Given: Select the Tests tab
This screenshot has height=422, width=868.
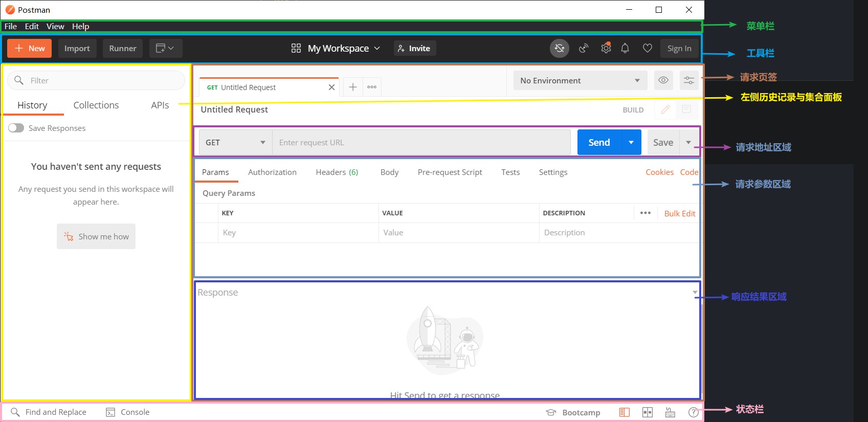Looking at the screenshot, I should pyautogui.click(x=510, y=172).
